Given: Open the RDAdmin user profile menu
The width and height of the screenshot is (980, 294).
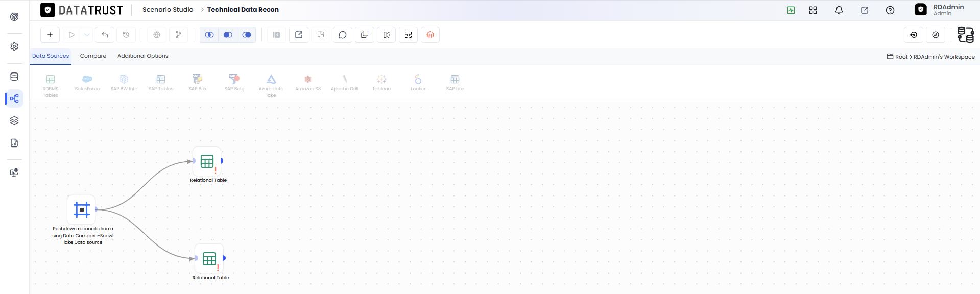Looking at the screenshot, I should click(x=940, y=10).
